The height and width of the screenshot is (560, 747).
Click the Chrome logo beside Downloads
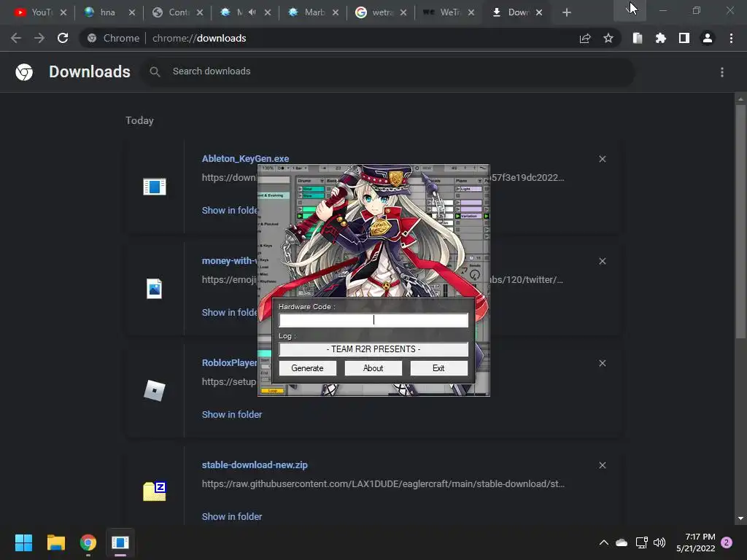(24, 72)
